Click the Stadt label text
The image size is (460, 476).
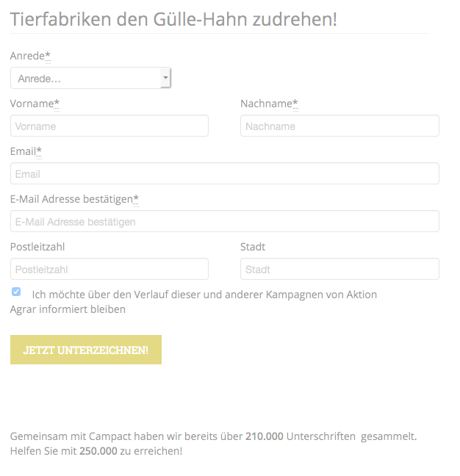click(253, 247)
